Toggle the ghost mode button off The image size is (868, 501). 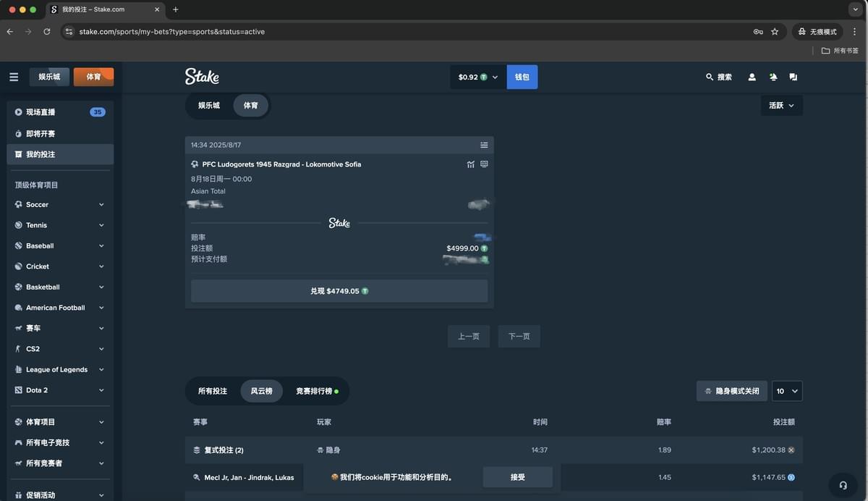(x=731, y=391)
